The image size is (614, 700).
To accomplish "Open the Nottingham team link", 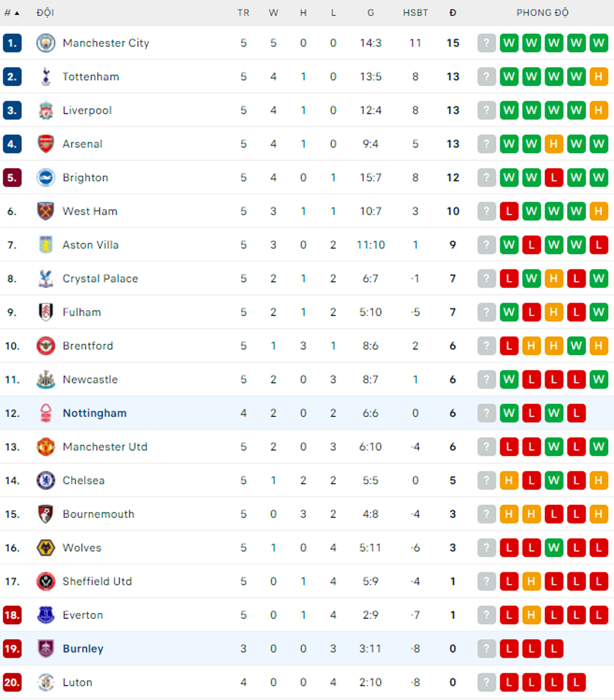I will click(95, 413).
